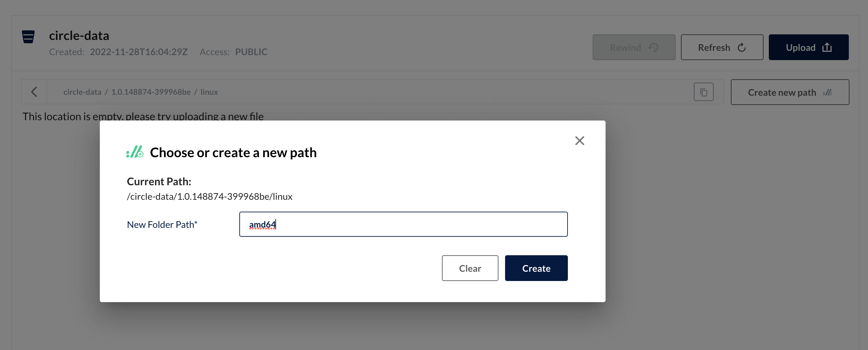Click the circle-data bucket icon
Screen dimensions: 868x350
tap(28, 37)
